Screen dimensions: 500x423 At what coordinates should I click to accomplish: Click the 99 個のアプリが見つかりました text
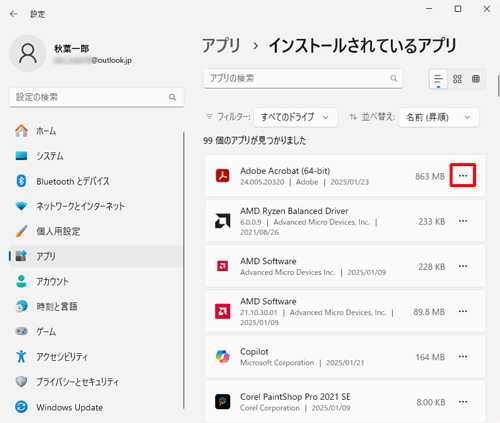point(255,140)
